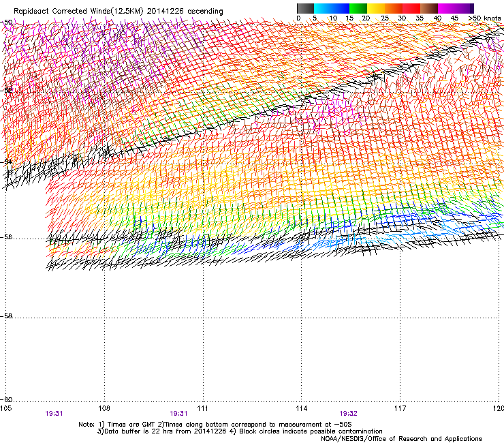
Task: Click the -54 latitude axis label
Action: point(7,162)
